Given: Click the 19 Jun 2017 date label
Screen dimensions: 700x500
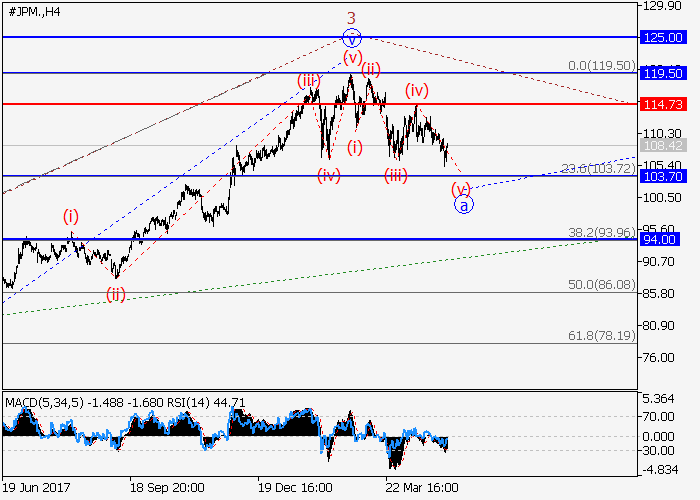Looking at the screenshot, I should tap(37, 488).
